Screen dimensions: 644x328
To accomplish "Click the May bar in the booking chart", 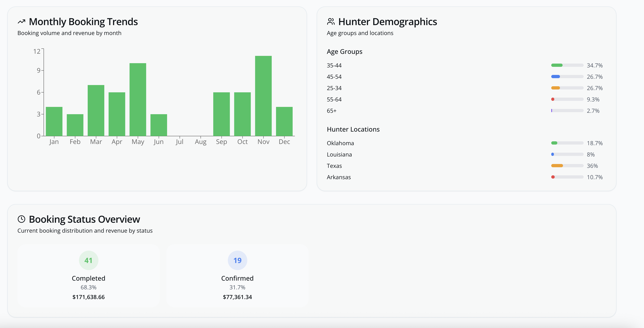I will [x=138, y=99].
